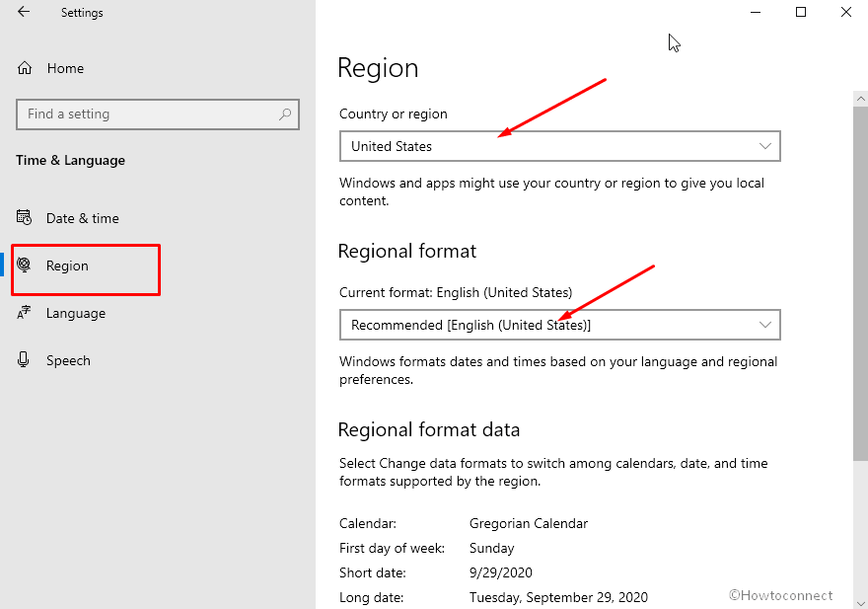Open the Country or region dropdown

click(x=559, y=146)
